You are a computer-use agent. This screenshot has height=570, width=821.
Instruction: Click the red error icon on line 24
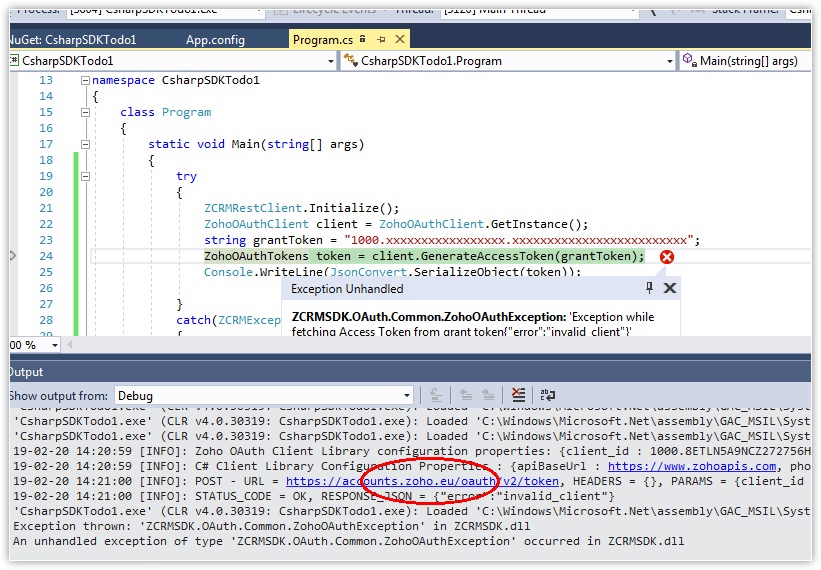[667, 257]
